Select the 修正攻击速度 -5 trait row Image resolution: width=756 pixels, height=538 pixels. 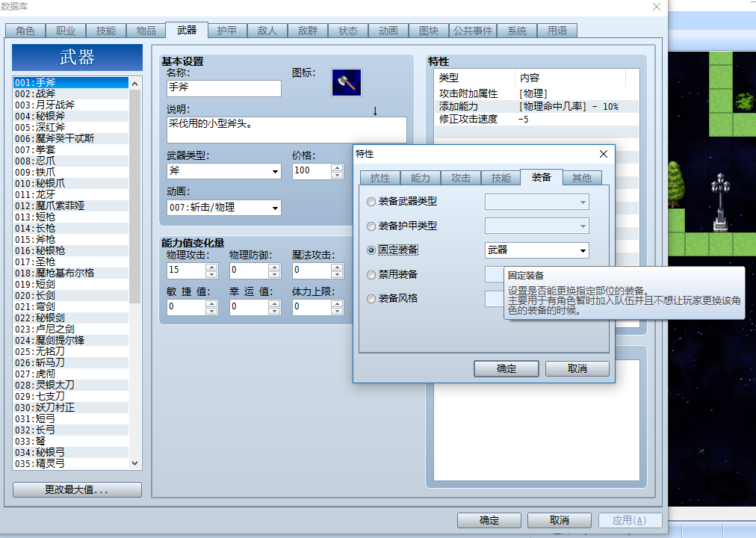click(536, 119)
